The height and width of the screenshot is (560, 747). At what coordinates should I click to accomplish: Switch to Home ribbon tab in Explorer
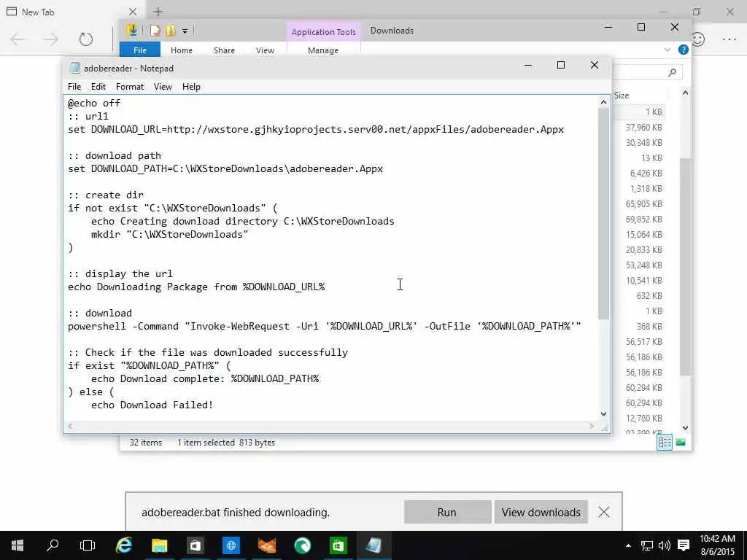(x=182, y=50)
